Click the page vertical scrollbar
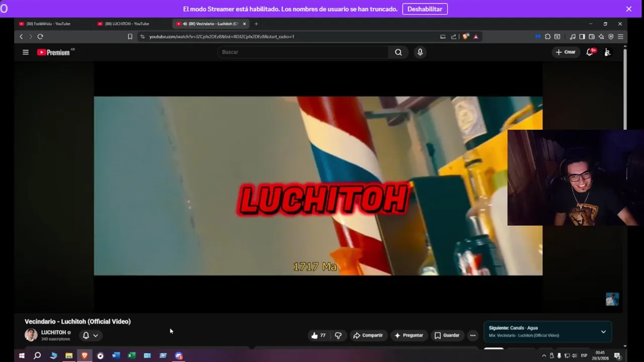The height and width of the screenshot is (362, 644). tap(625, 88)
